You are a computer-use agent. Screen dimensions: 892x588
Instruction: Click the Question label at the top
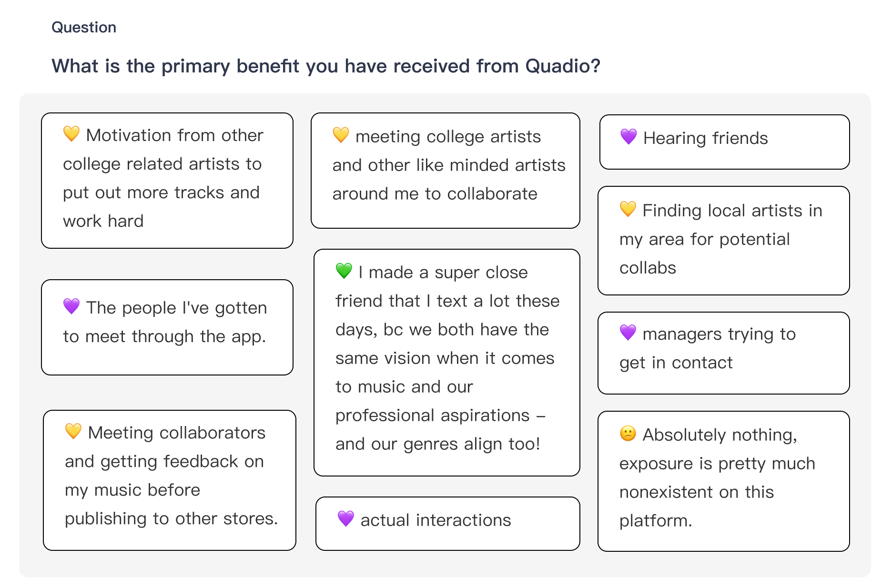point(84,27)
